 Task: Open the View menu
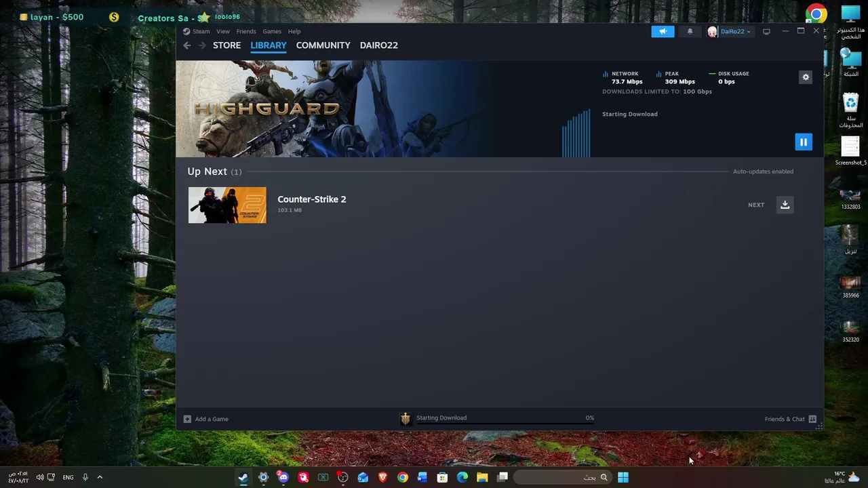pyautogui.click(x=223, y=31)
